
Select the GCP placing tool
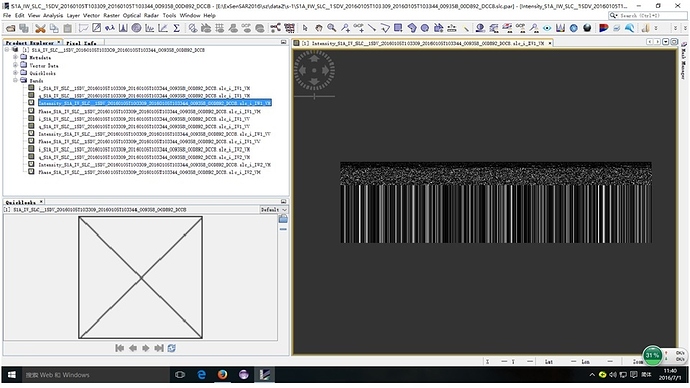point(359,28)
